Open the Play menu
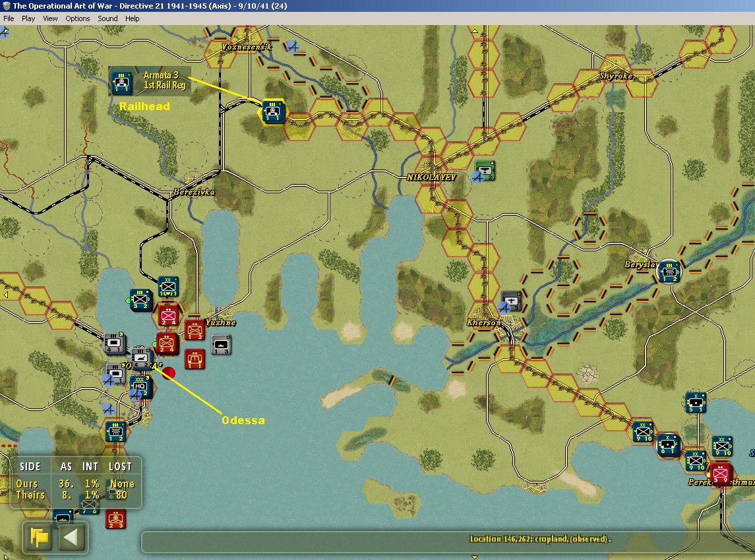The width and height of the screenshot is (755, 560). [x=28, y=18]
